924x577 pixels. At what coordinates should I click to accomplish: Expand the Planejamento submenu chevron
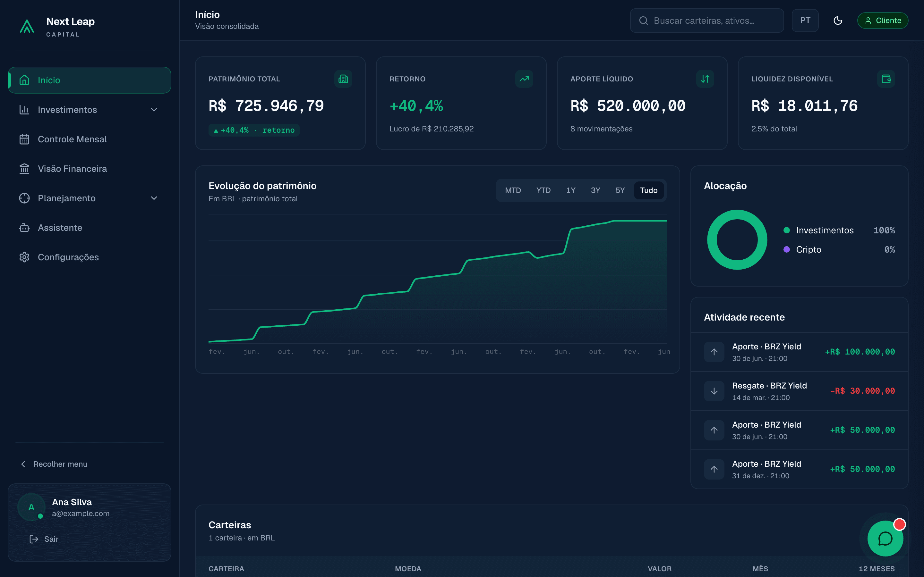point(154,198)
